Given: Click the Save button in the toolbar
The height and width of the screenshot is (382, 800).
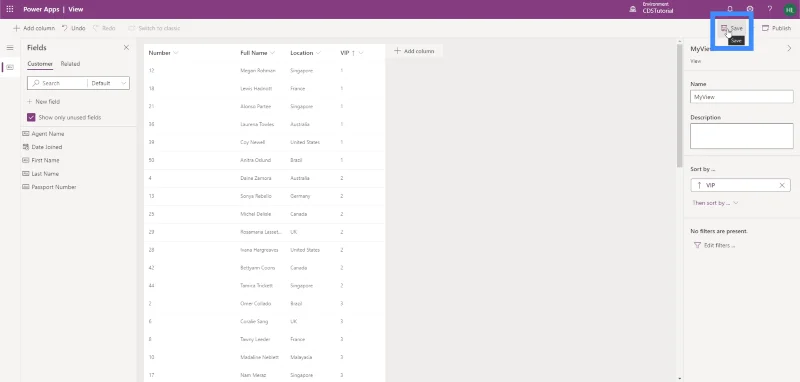Looking at the screenshot, I should (x=732, y=28).
